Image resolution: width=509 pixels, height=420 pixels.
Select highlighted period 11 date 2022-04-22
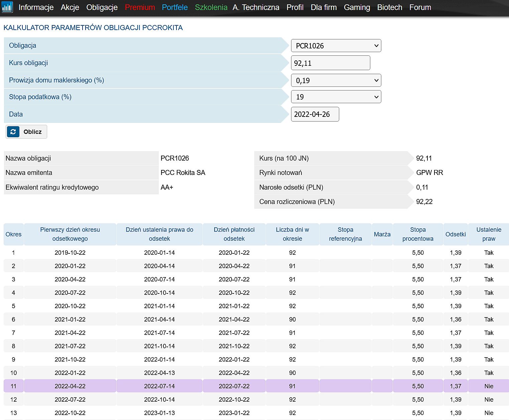70,386
